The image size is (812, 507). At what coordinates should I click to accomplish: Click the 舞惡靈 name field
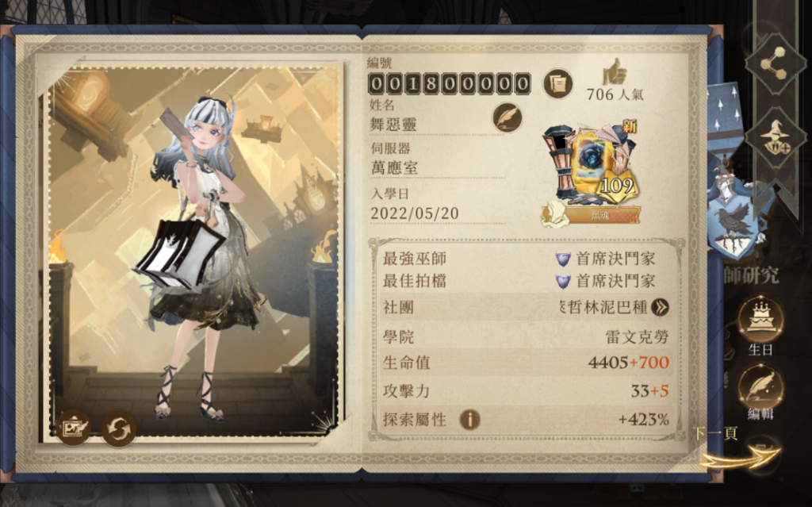[393, 125]
